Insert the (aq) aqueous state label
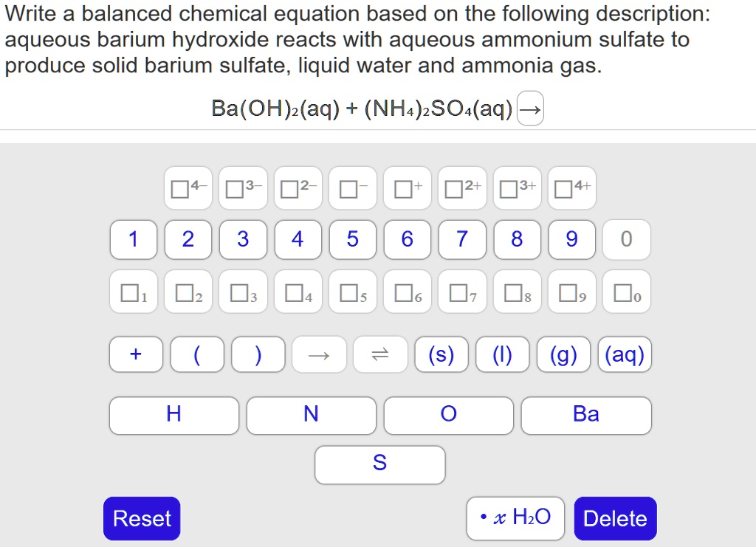Viewport: 756px width, 547px height. point(625,354)
